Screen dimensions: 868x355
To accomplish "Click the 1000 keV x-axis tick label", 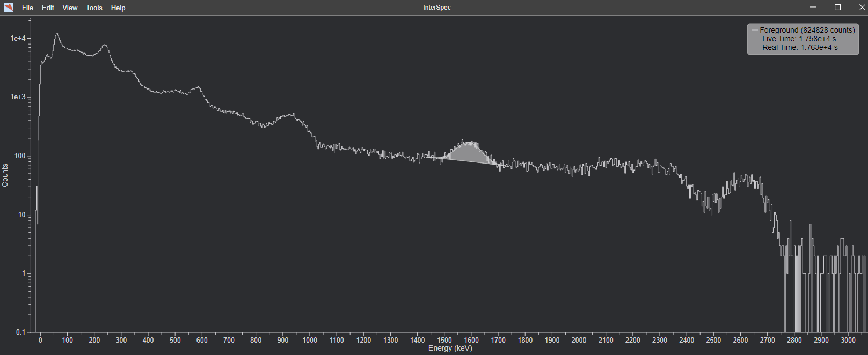I will [x=310, y=340].
